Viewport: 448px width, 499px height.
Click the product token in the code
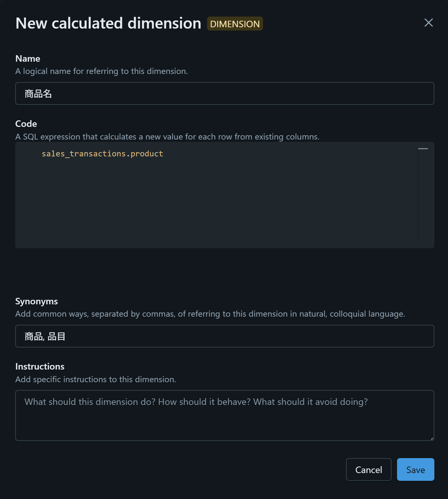click(147, 154)
